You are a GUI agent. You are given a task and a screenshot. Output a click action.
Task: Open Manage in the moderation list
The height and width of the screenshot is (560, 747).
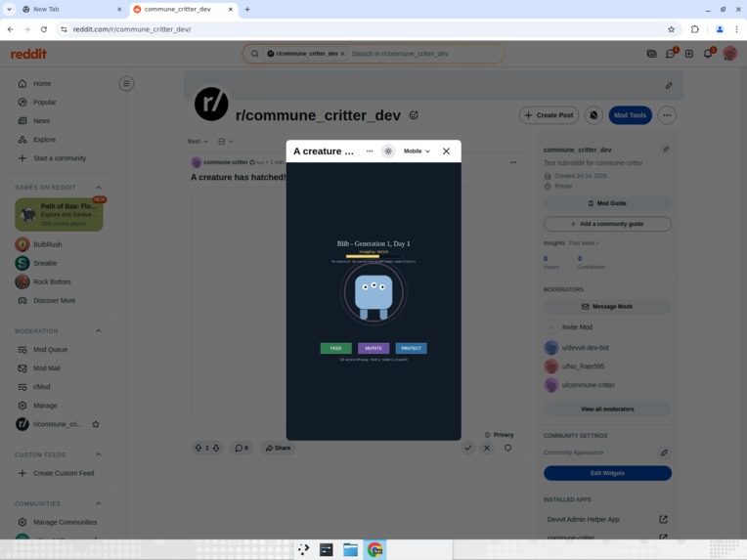(x=45, y=406)
